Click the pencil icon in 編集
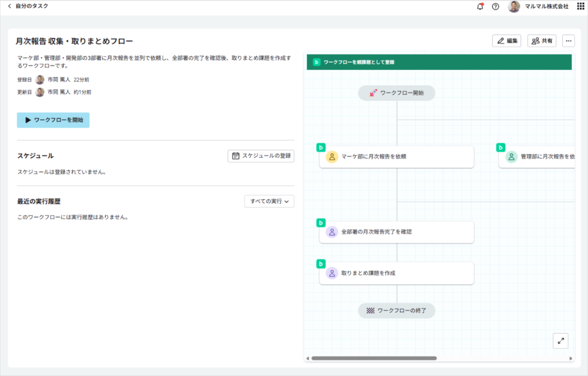This screenshot has width=588, height=376. (500, 41)
